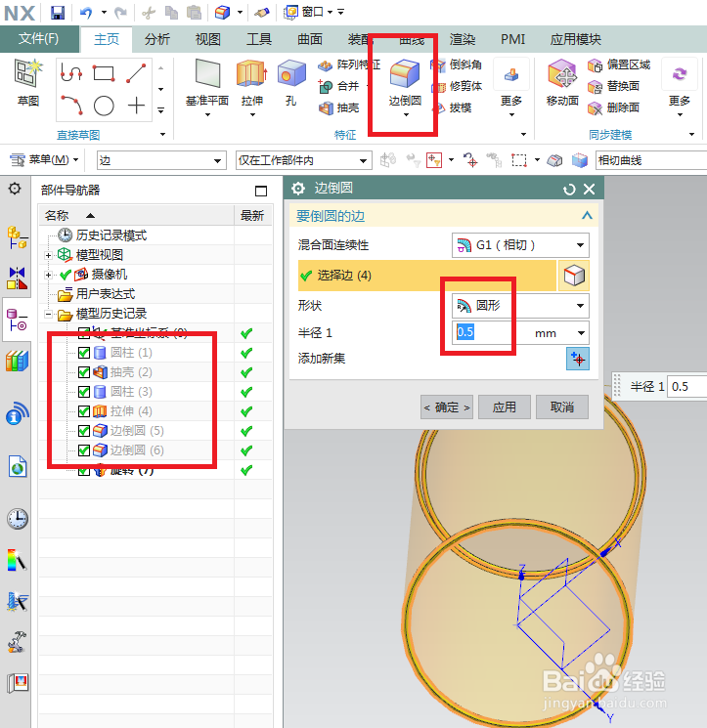Click the Add New Set icon button
The width and height of the screenshot is (707, 728).
[x=577, y=359]
